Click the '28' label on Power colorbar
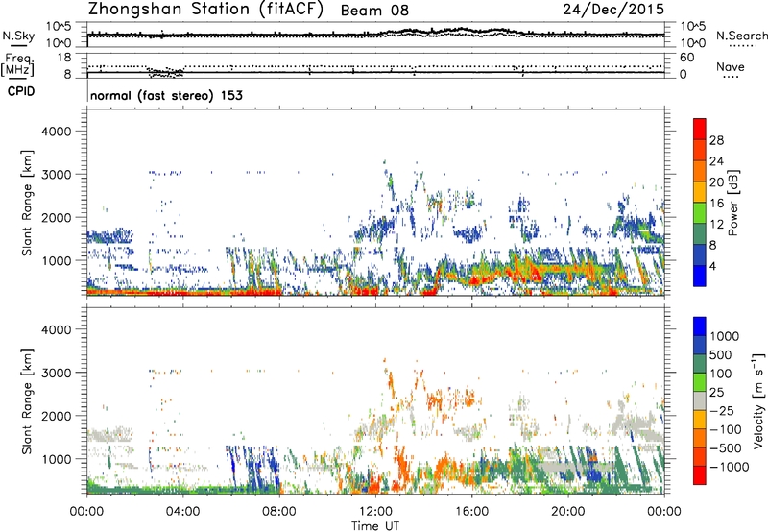The image size is (768, 532). (x=716, y=140)
